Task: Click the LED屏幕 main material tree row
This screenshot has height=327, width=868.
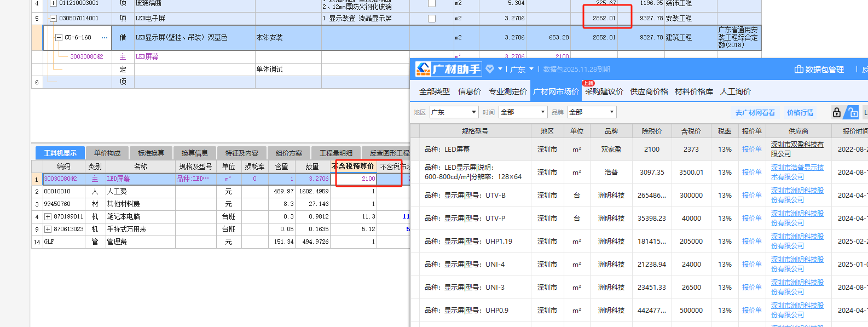Action: pos(147,56)
